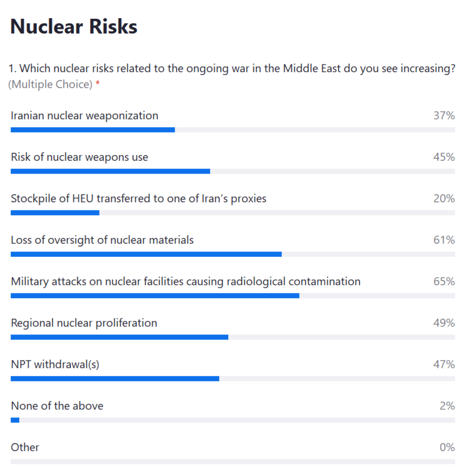The width and height of the screenshot is (476, 476).
Task: Select the Iranian nuclear weaponization option
Action: [84, 116]
